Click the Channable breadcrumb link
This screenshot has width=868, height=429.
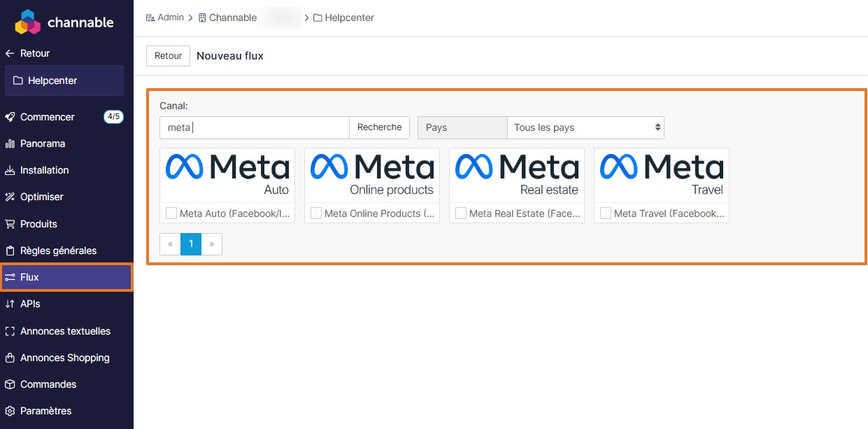pos(233,17)
